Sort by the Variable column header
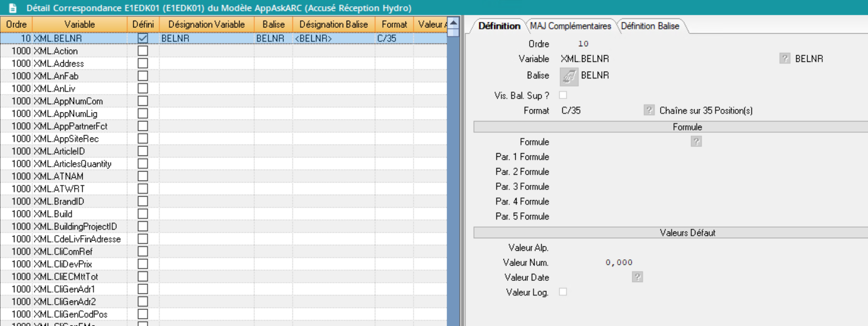 [x=80, y=24]
